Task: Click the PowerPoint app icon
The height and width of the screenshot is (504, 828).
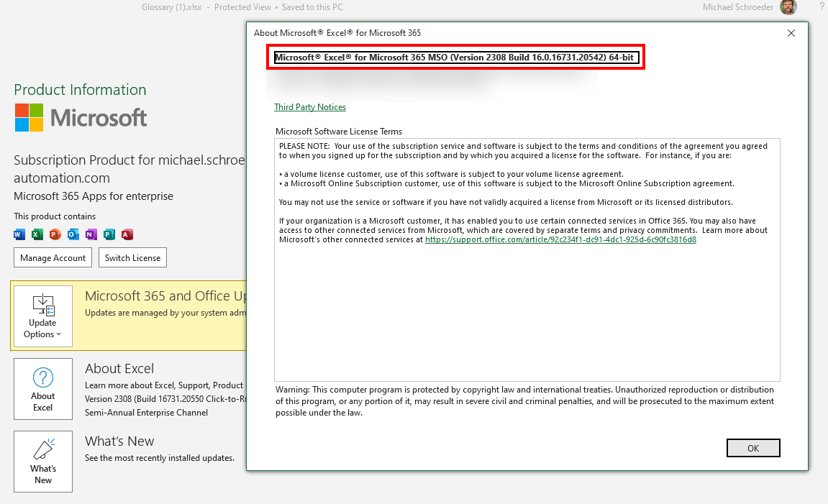Action: pyautogui.click(x=55, y=234)
